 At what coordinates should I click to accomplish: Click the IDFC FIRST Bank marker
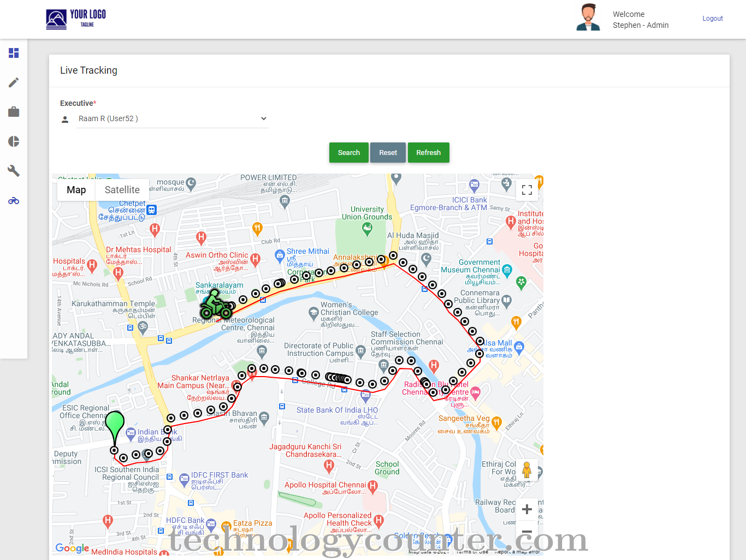pyautogui.click(x=184, y=480)
